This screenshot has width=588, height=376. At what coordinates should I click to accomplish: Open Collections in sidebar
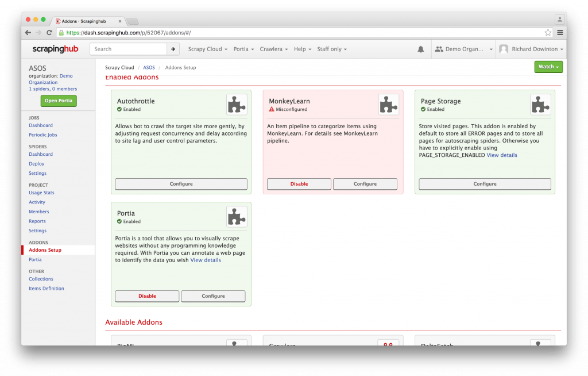click(x=41, y=279)
